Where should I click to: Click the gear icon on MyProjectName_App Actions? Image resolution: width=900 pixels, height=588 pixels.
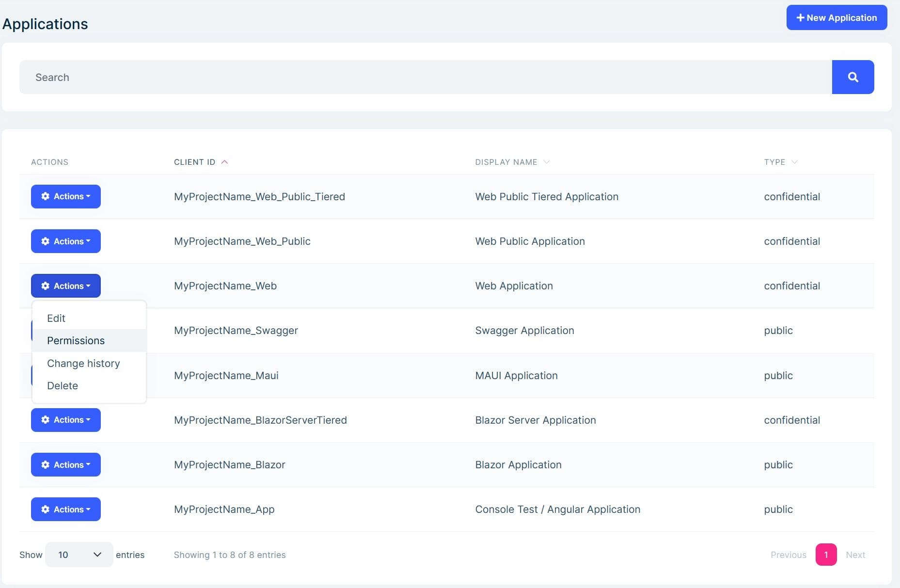(46, 509)
